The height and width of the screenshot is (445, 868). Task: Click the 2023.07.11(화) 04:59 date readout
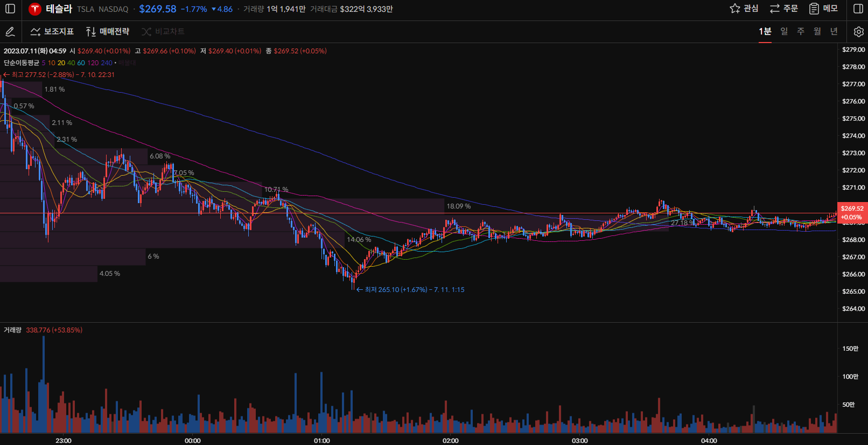pyautogui.click(x=35, y=51)
